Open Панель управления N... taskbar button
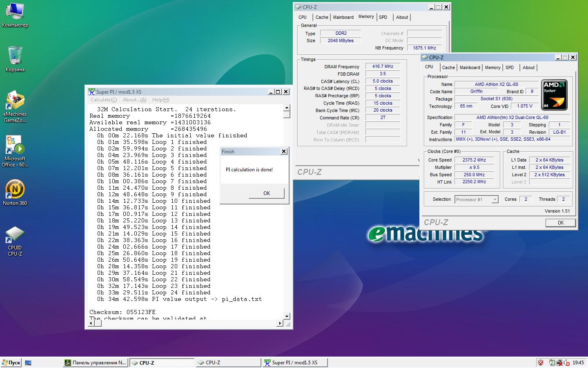The image size is (588, 368). [96, 363]
